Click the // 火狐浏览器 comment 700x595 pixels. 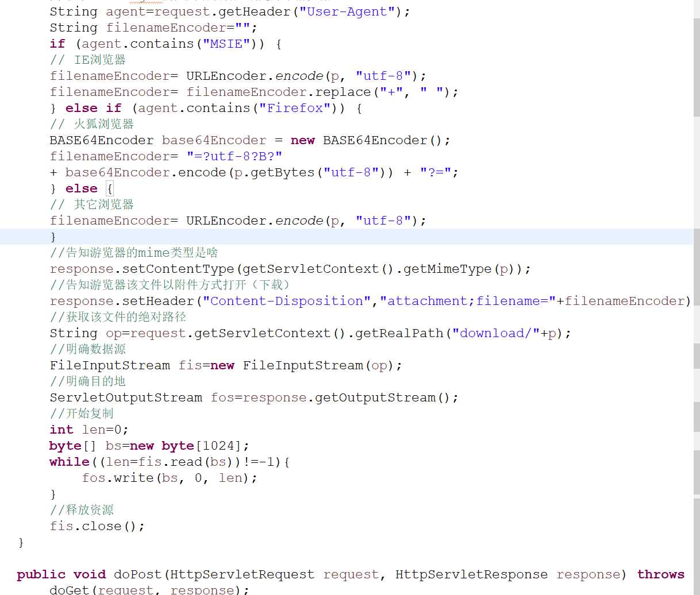pos(92,124)
